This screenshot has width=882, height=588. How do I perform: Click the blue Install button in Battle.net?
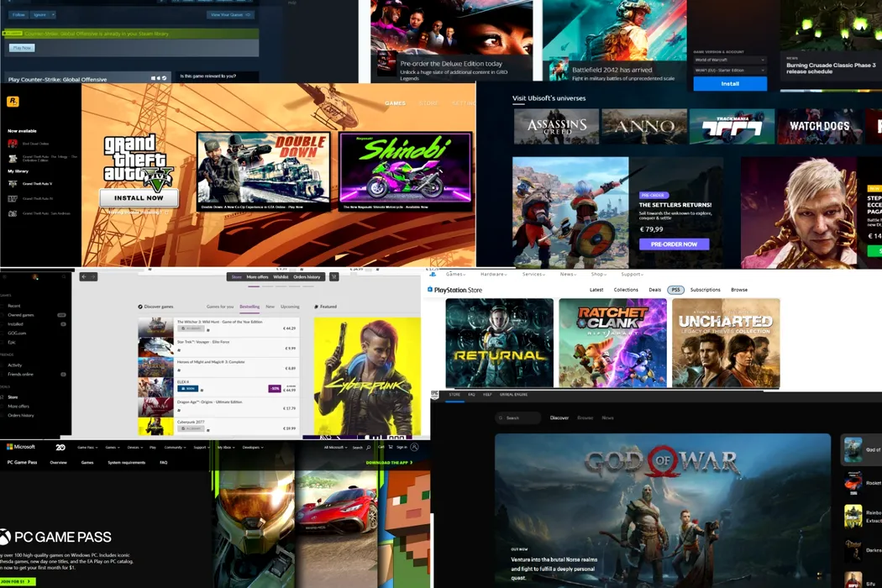point(730,83)
